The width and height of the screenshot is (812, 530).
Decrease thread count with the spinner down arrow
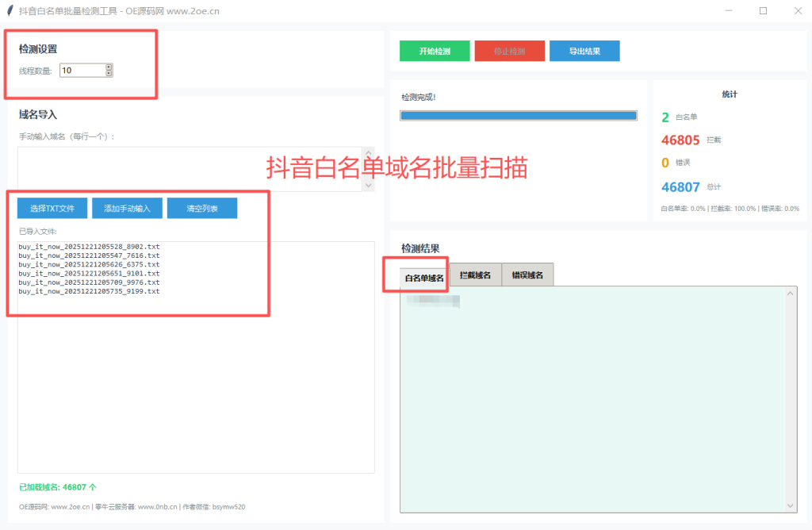(109, 73)
